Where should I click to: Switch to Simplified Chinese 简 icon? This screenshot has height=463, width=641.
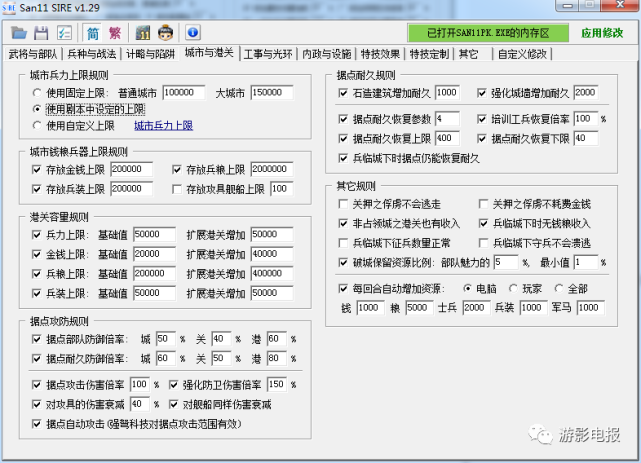93,33
